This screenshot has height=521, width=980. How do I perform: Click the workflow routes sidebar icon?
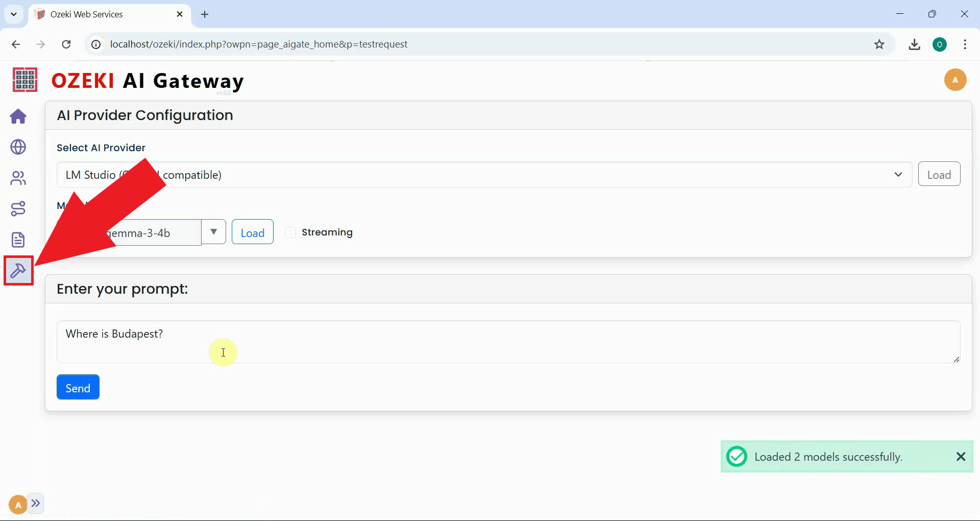(x=18, y=208)
